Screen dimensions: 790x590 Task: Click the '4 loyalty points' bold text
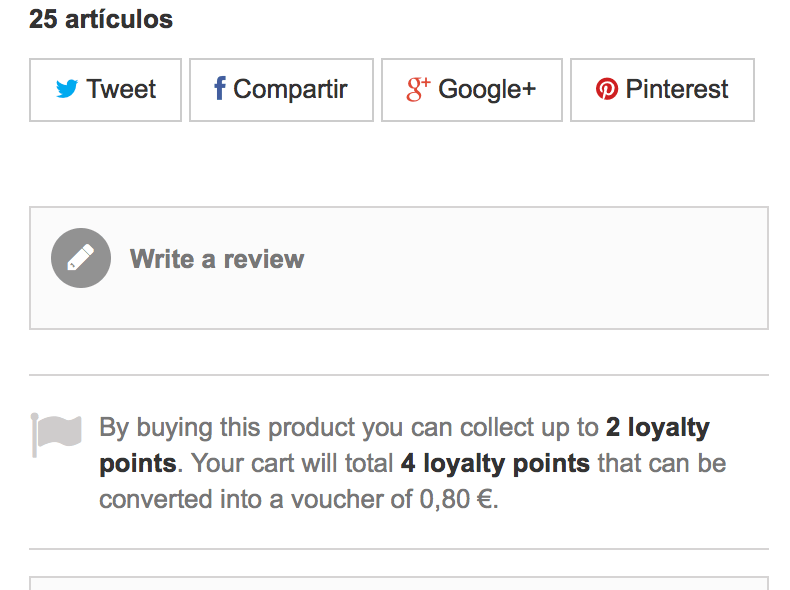coord(495,463)
